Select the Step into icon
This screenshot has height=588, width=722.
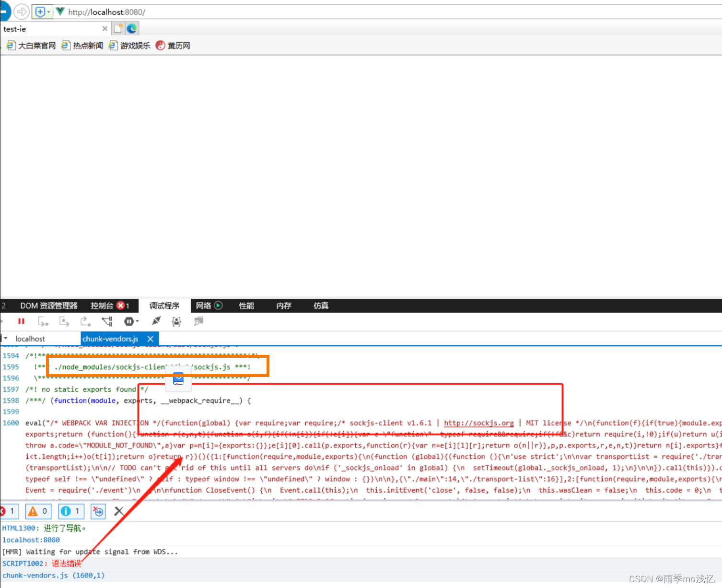pyautogui.click(x=64, y=321)
